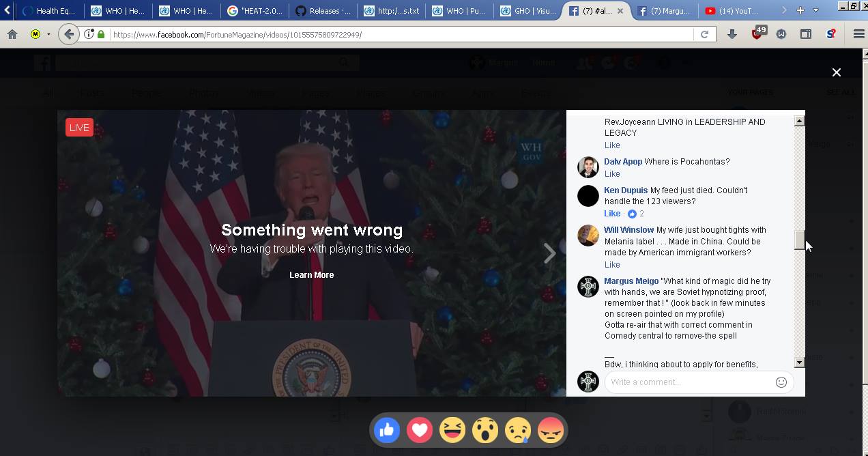Click Learn More about video error
868x456 pixels.
(x=311, y=275)
